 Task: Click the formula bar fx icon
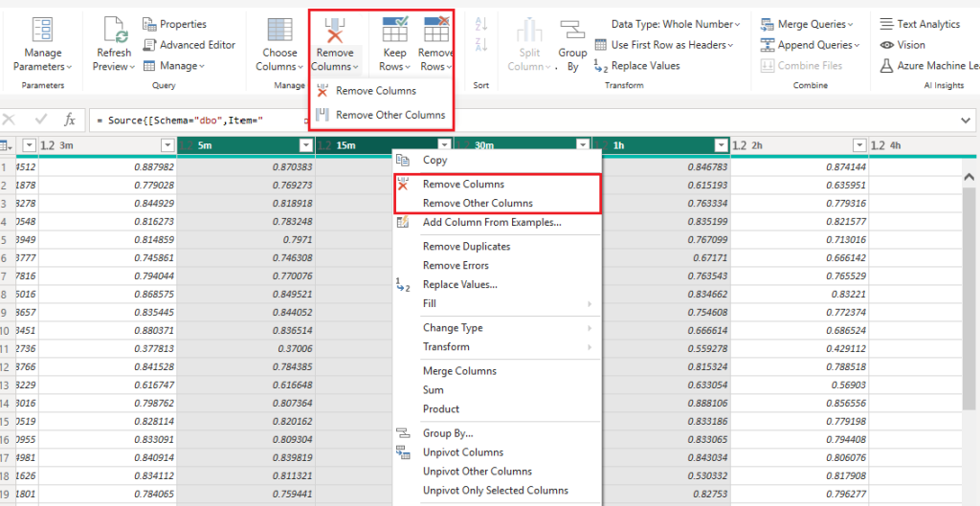tap(69, 120)
